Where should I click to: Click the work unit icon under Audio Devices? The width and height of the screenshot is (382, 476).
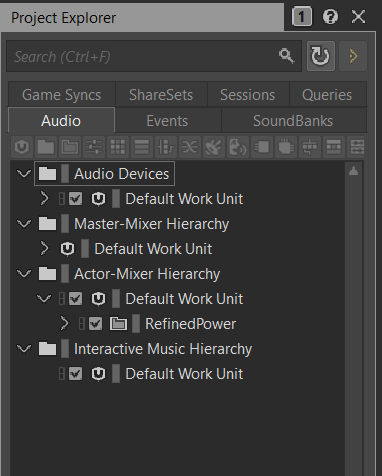tap(98, 199)
